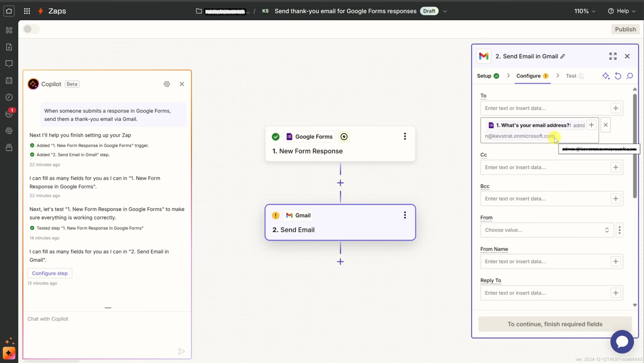Open the From field three-dot options
This screenshot has height=363, width=644.
pyautogui.click(x=619, y=230)
